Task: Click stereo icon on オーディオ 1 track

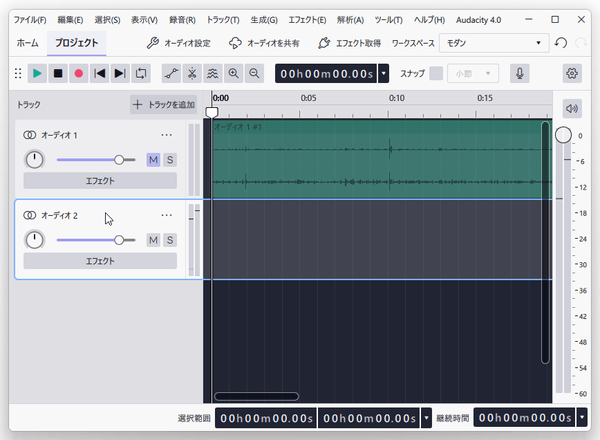Action: pyautogui.click(x=29, y=135)
